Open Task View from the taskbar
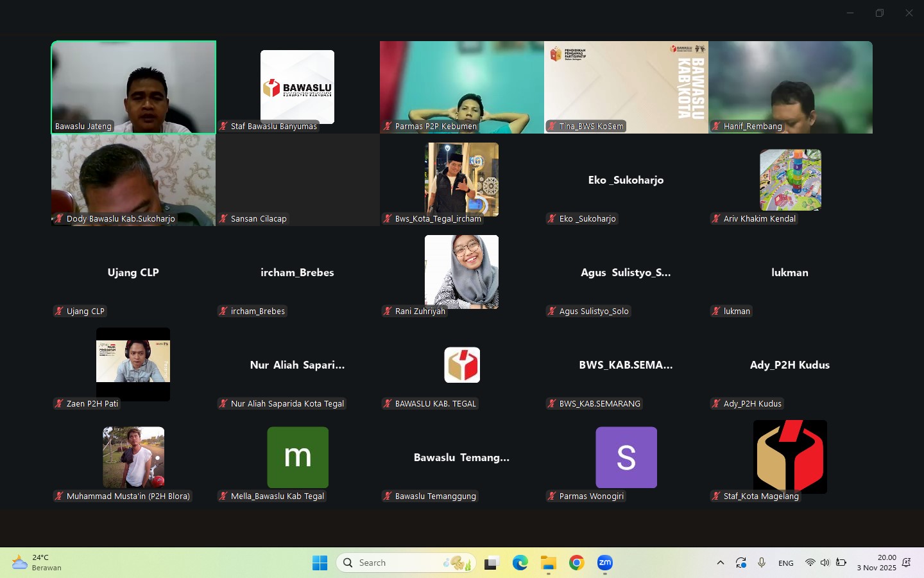 [x=492, y=563]
